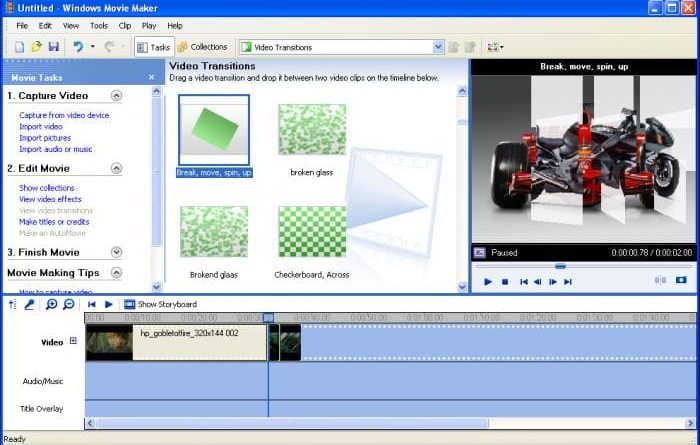This screenshot has height=445, width=700.
Task: Open the Tools menu
Action: pyautogui.click(x=99, y=26)
